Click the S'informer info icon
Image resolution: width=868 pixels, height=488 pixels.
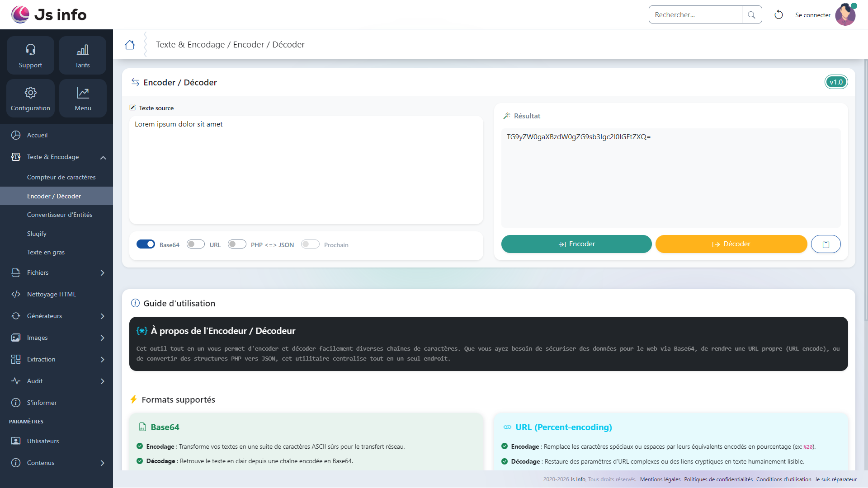click(x=16, y=403)
